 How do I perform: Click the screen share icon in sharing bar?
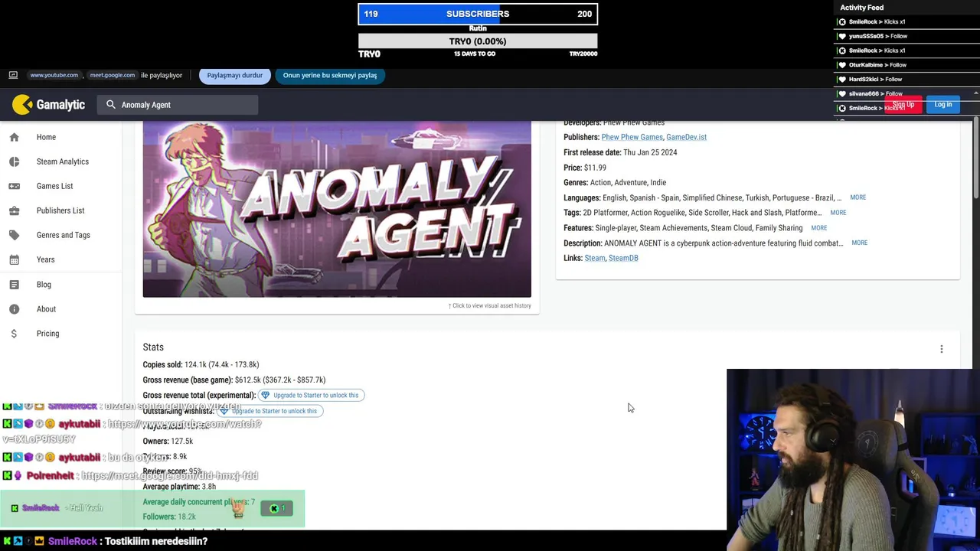(x=13, y=75)
